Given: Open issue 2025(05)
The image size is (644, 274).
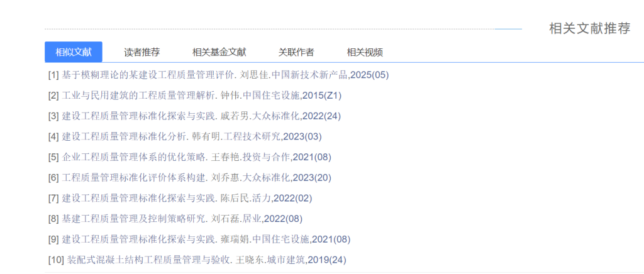Looking at the screenshot, I should coord(370,75).
